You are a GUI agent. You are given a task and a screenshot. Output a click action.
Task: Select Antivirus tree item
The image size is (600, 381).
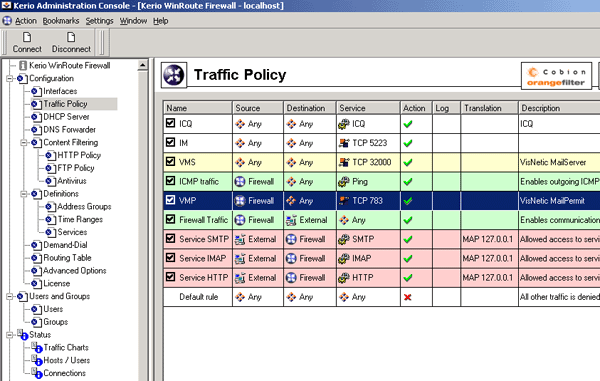[72, 181]
